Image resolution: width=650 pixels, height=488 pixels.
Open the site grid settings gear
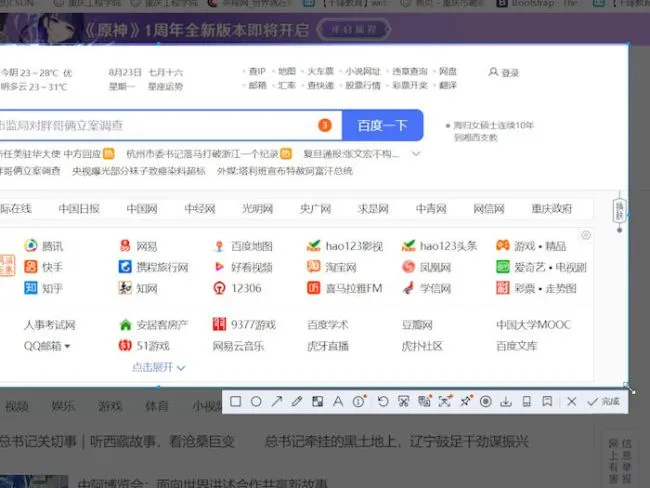[586, 235]
